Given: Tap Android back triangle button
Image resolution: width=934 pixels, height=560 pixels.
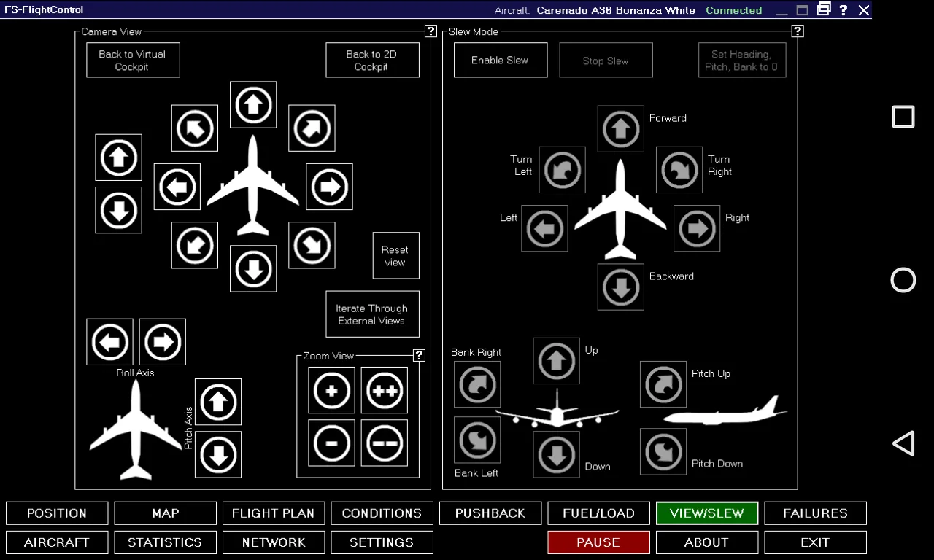Looking at the screenshot, I should click(903, 443).
